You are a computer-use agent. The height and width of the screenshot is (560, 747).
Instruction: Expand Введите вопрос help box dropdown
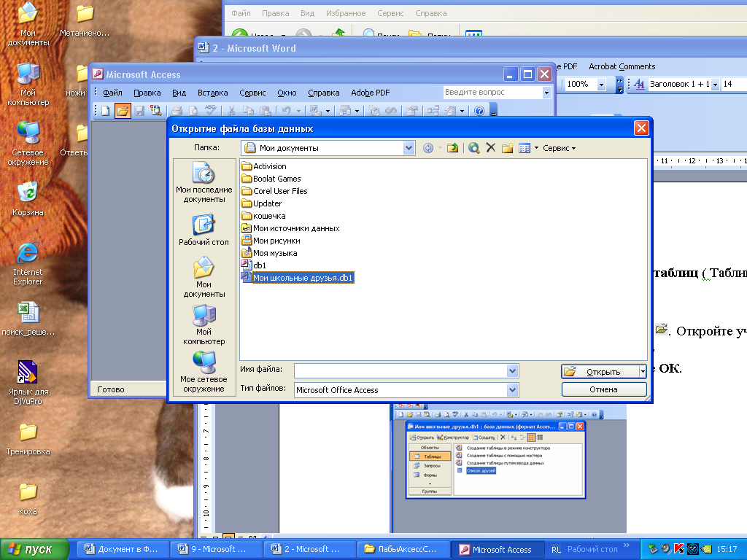(x=546, y=93)
